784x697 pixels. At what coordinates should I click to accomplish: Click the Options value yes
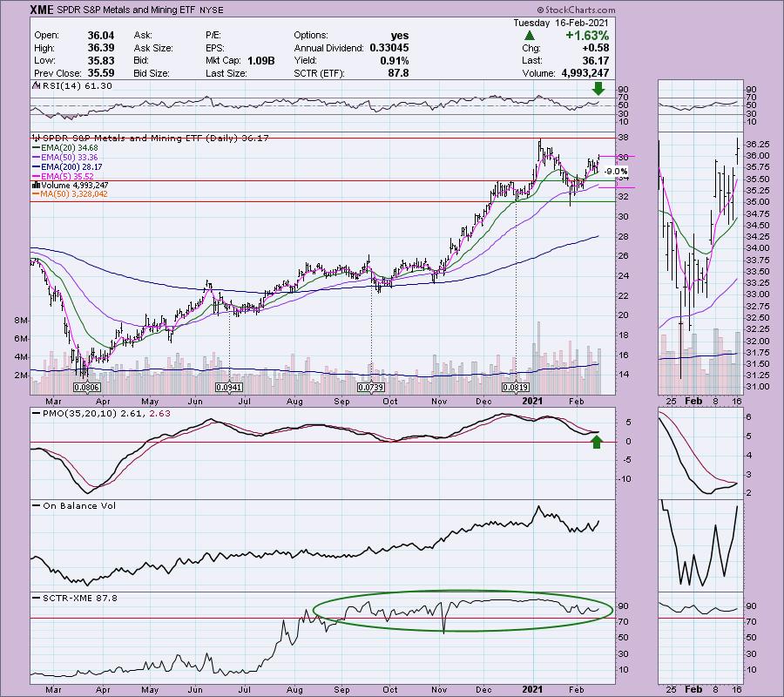tap(400, 36)
